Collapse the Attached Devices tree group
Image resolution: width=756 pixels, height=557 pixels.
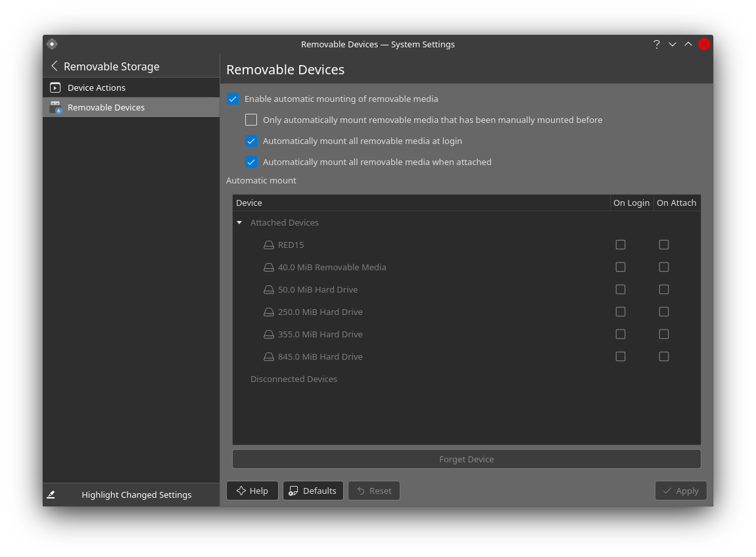click(x=239, y=223)
